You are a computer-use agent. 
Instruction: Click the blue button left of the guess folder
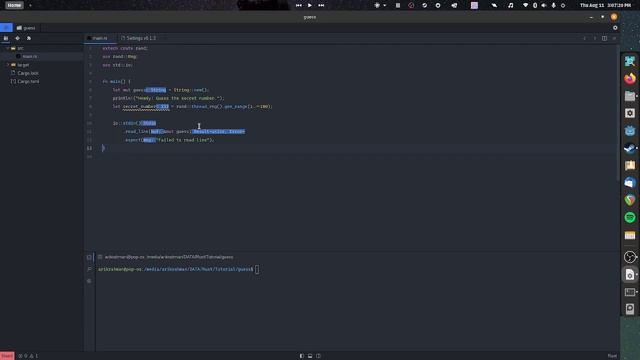6,28
